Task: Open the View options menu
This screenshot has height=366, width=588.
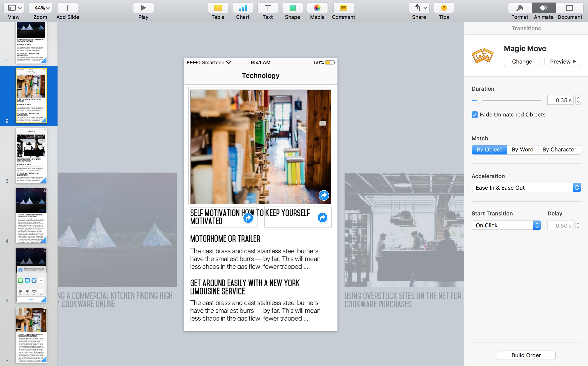Action: tap(14, 8)
